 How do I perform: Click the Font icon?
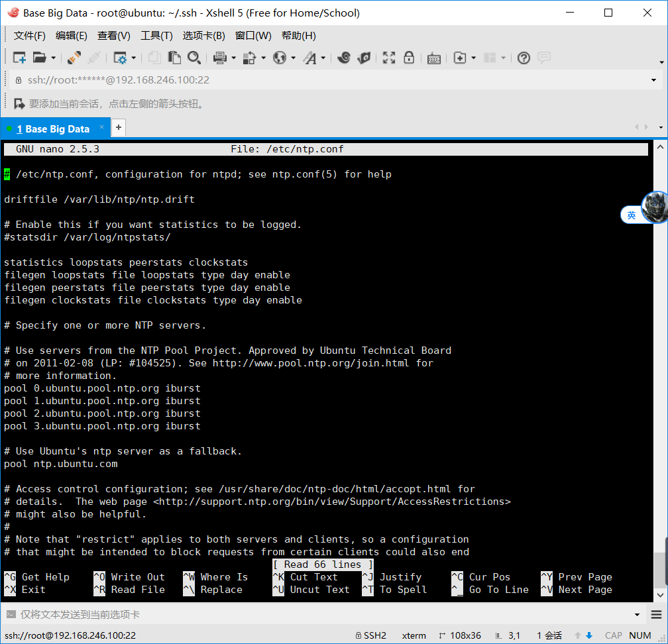(x=309, y=58)
